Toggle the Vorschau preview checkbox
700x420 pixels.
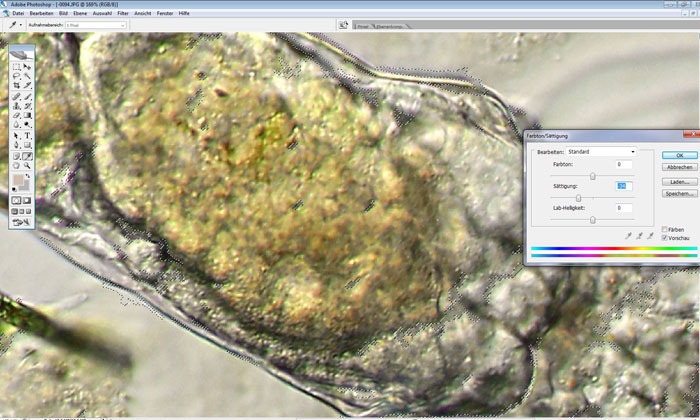click(x=664, y=239)
